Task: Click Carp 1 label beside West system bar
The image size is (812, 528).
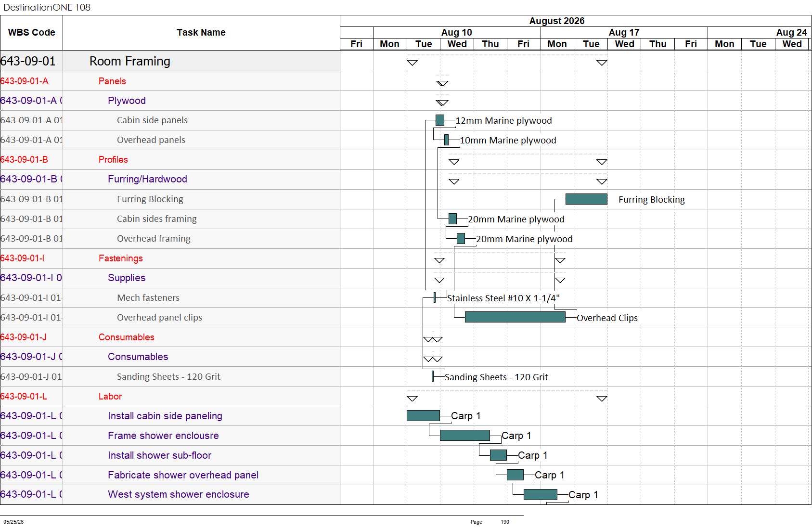Action: point(583,495)
